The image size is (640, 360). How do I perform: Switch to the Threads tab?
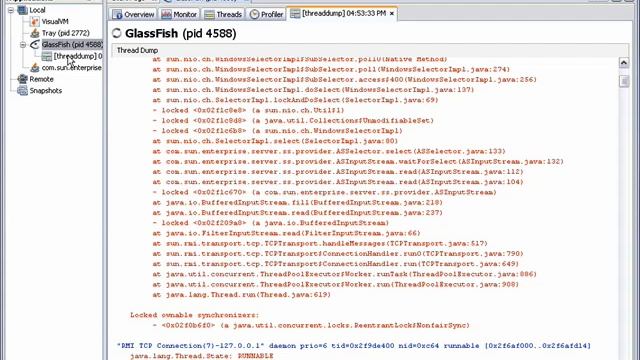point(223,14)
